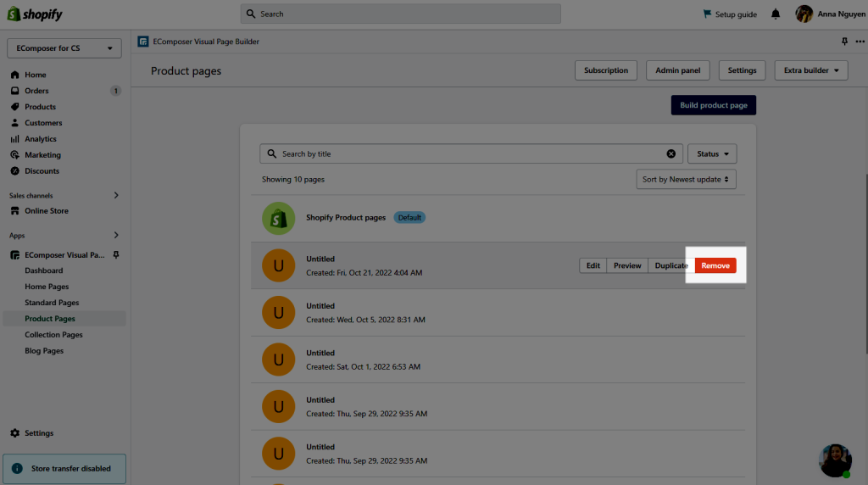Expand the Apps section chevron
This screenshot has height=485, width=868.
pos(116,236)
